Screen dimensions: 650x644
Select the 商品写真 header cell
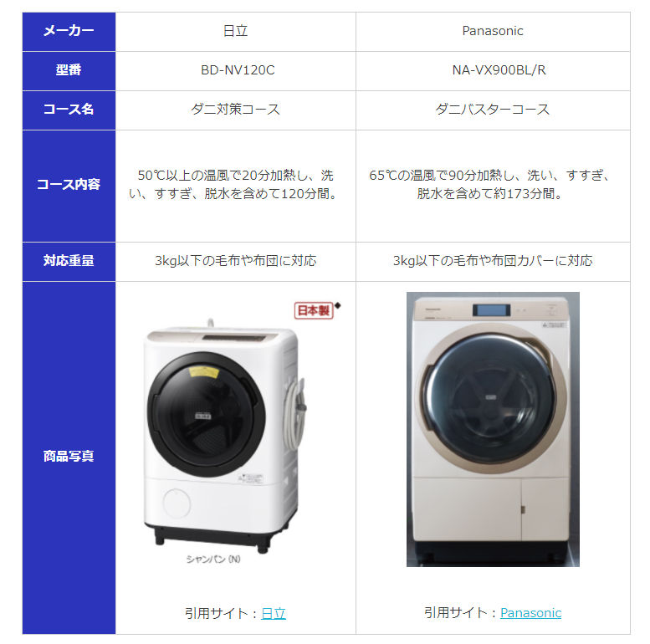pos(69,457)
